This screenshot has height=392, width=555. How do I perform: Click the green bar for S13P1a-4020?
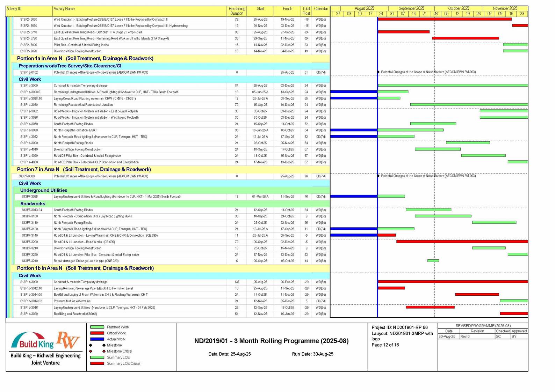coord(483,155)
